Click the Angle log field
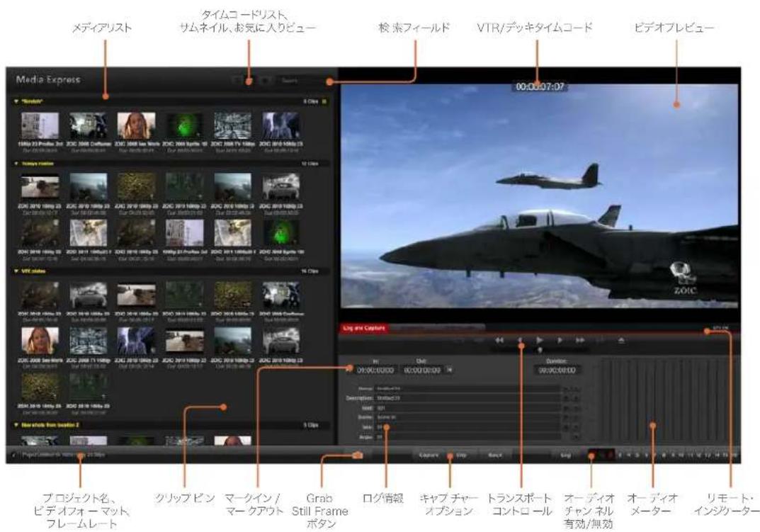 [x=467, y=438]
